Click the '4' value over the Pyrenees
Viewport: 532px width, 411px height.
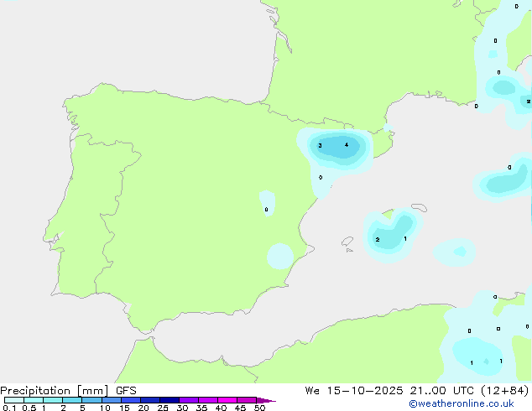coord(347,145)
